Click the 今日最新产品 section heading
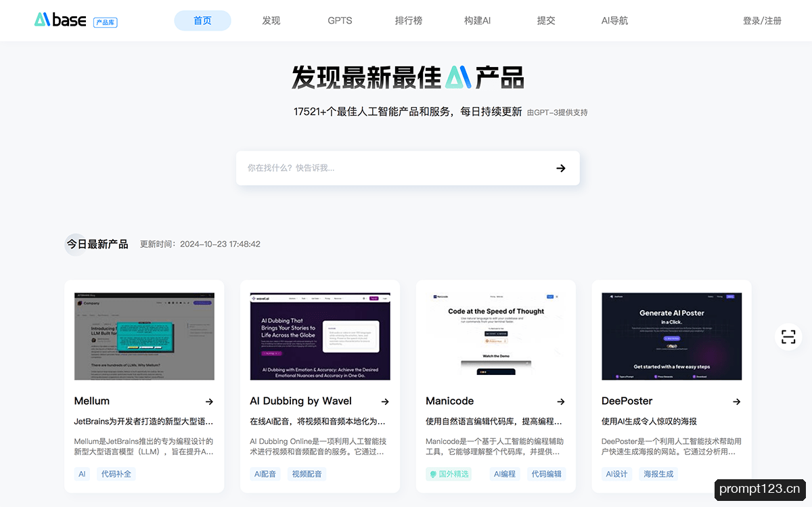 coord(97,244)
